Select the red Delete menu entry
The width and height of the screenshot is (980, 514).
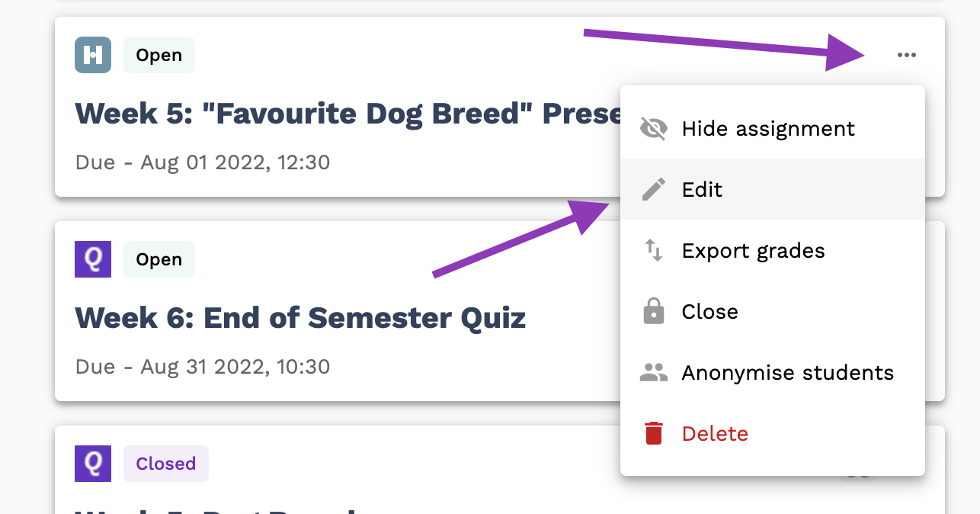(773, 433)
